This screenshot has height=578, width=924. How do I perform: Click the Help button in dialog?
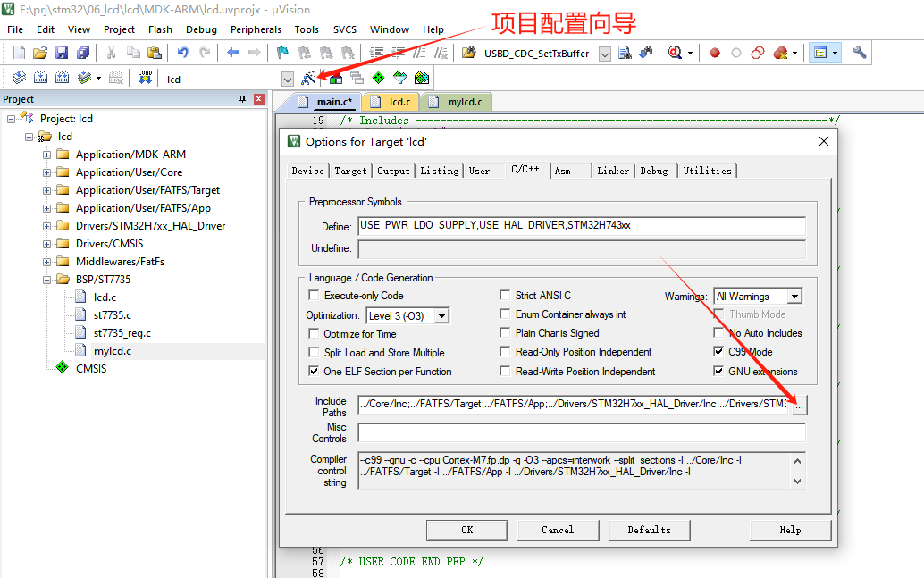790,530
